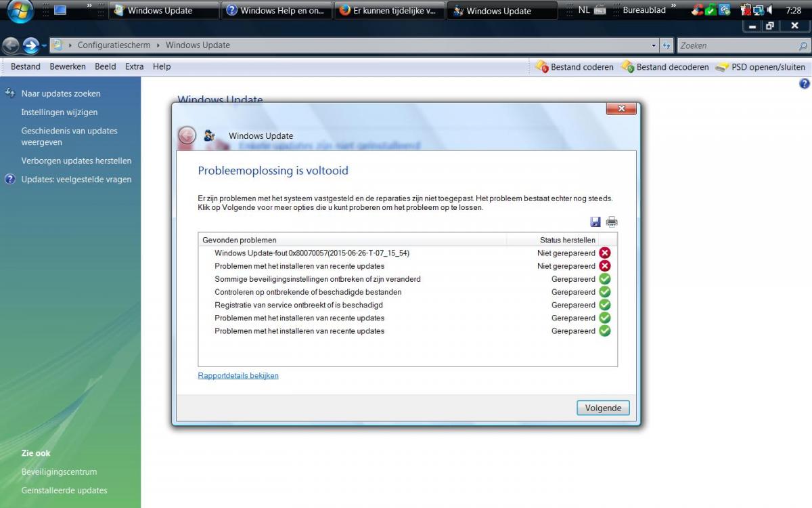
Task: Click the Gevonden problemen column header
Action: [353, 240]
